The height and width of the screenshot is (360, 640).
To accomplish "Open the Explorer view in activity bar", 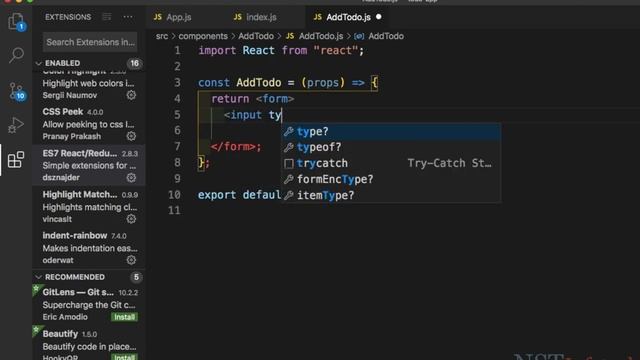I will (x=16, y=21).
